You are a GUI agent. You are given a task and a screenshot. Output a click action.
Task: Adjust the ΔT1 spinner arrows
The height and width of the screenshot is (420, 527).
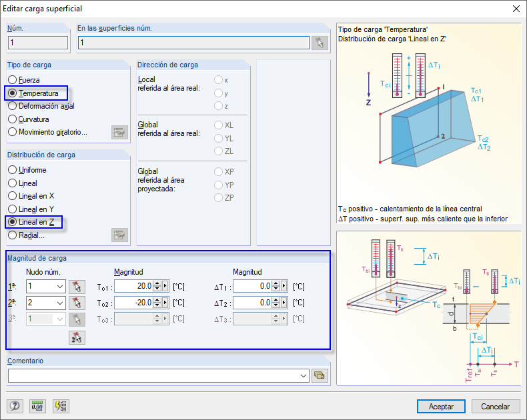276,286
